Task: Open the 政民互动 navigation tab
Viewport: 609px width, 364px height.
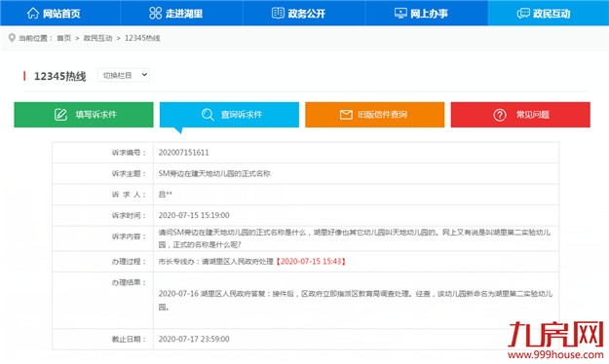Action: 549,14
